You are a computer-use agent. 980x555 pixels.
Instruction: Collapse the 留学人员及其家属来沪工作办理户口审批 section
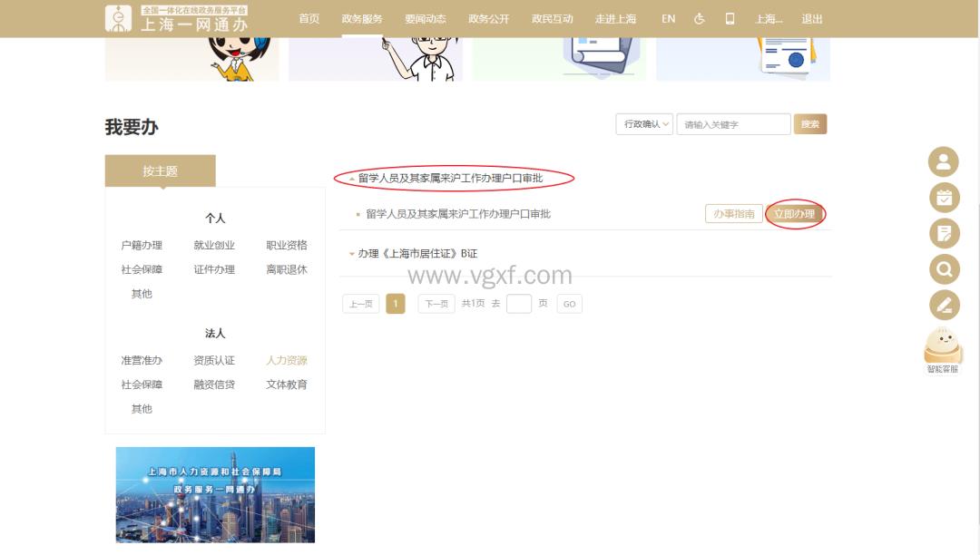point(450,179)
